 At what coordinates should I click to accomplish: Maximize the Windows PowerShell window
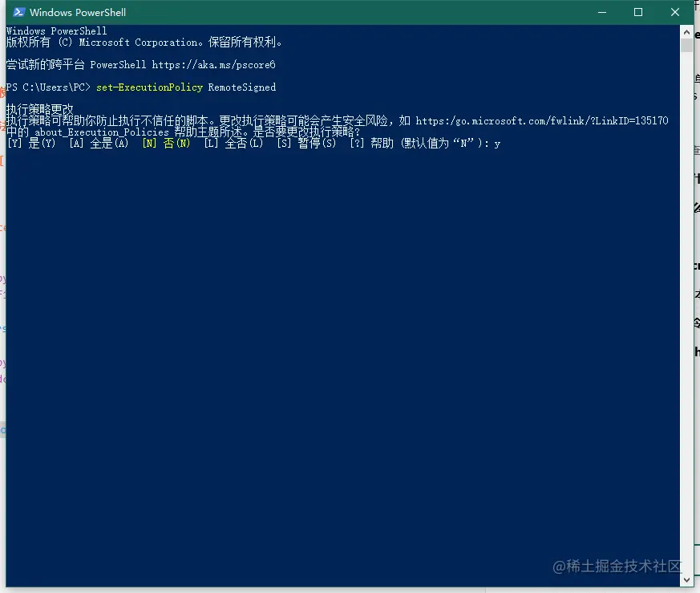638,12
